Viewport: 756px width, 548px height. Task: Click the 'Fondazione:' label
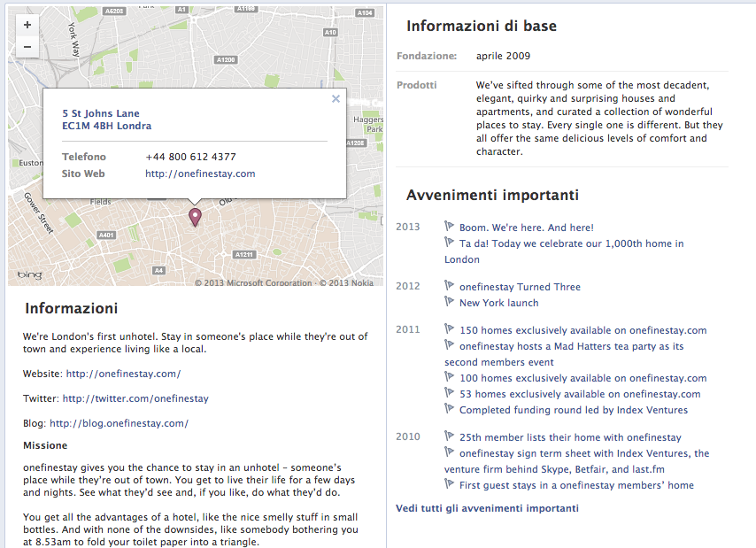pyautogui.click(x=427, y=56)
